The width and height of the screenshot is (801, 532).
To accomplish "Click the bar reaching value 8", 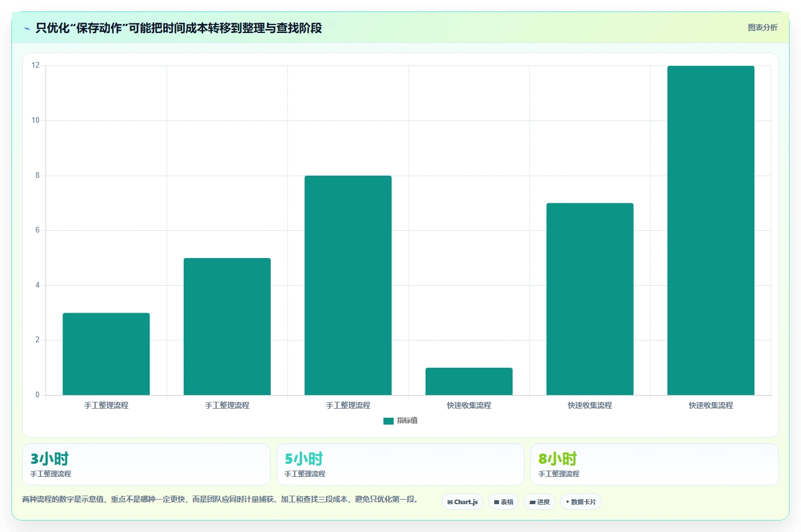I will (348, 285).
